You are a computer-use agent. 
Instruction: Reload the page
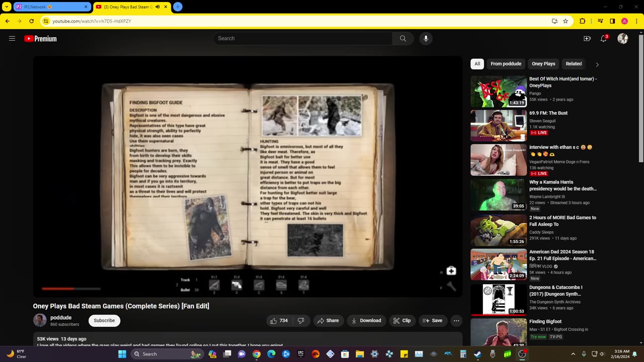coord(31,21)
